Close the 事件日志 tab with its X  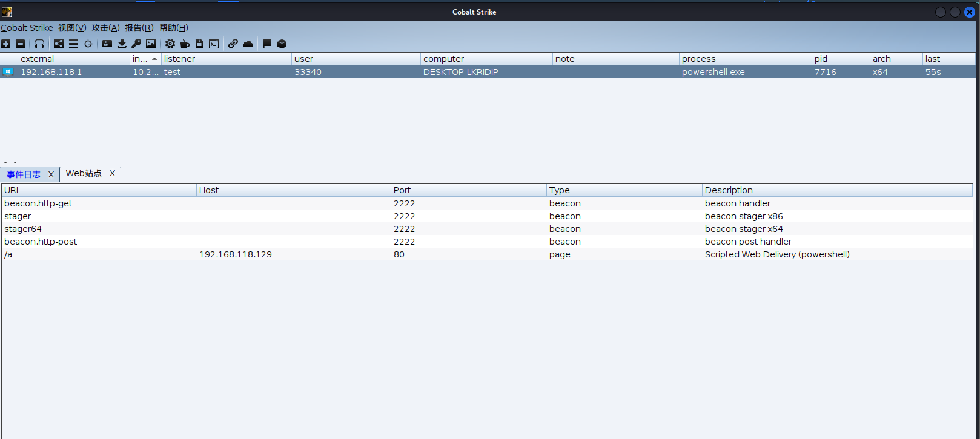tap(51, 174)
